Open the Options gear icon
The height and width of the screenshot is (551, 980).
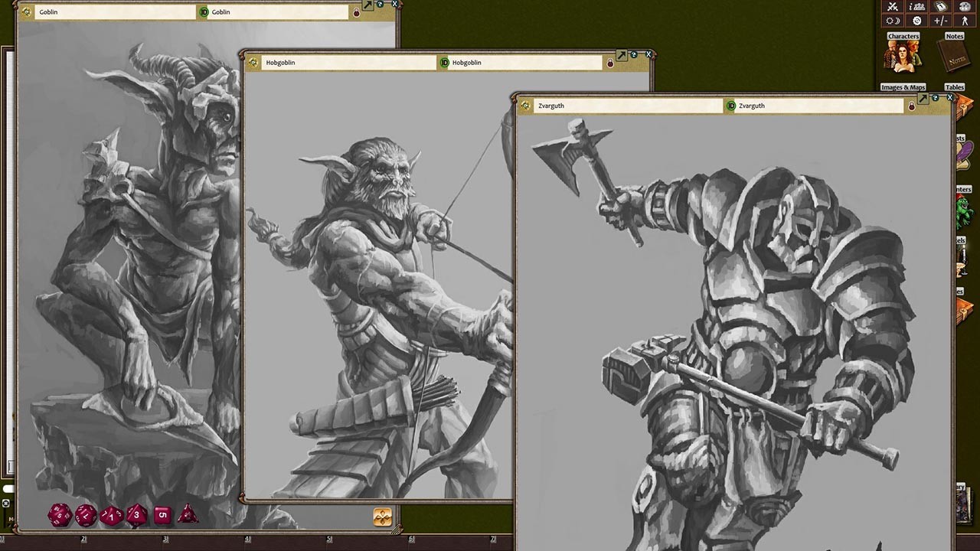[x=916, y=21]
